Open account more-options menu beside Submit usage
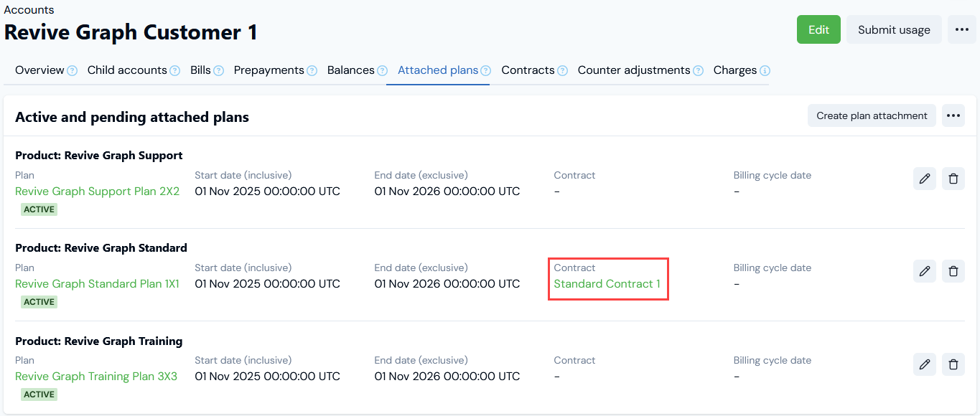 (962, 29)
